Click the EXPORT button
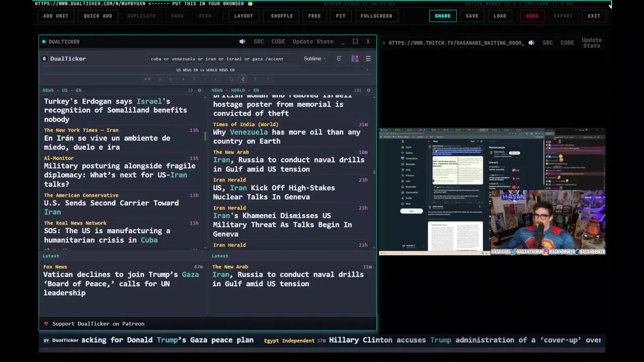The height and width of the screenshot is (362, 644). pyautogui.click(x=563, y=16)
